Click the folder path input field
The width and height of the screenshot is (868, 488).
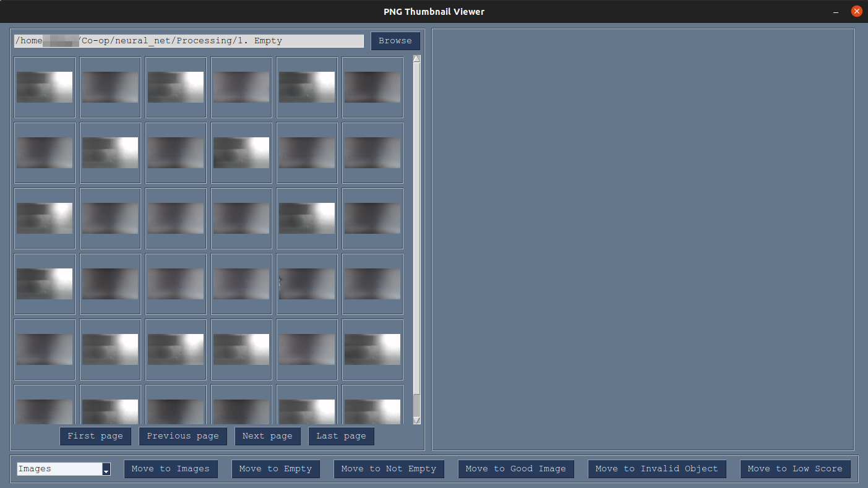pyautogui.click(x=186, y=40)
